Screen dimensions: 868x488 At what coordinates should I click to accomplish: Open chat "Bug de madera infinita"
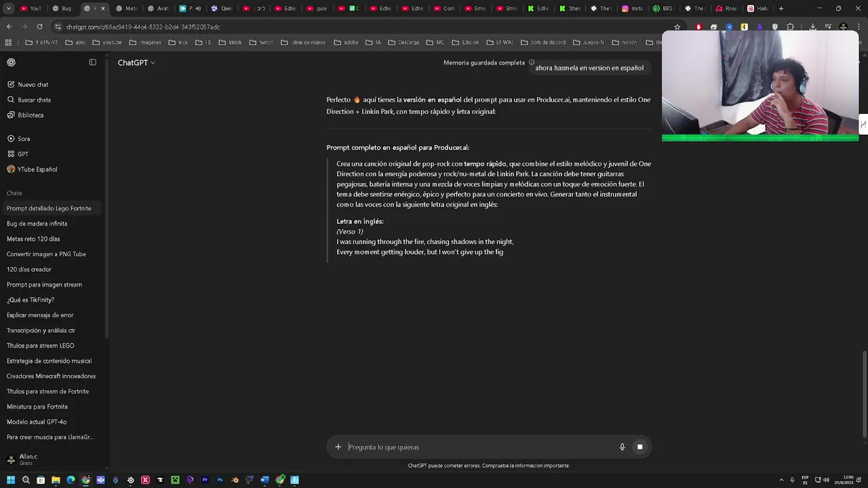52,224
